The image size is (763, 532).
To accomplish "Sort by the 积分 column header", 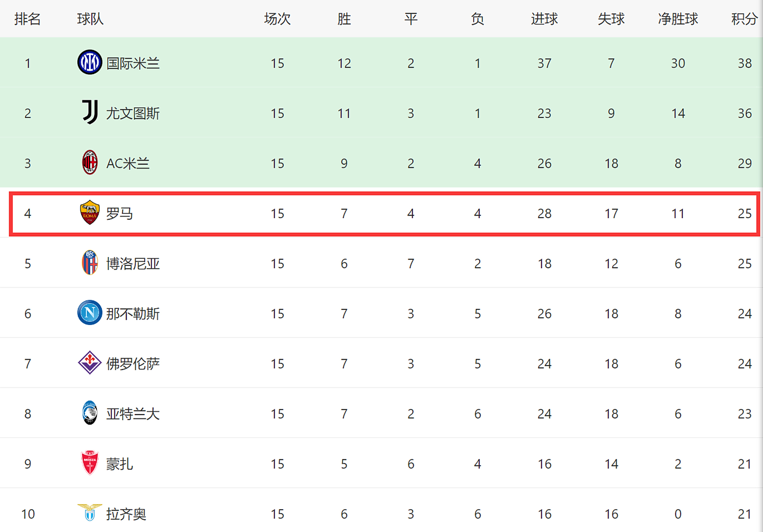I will point(745,19).
